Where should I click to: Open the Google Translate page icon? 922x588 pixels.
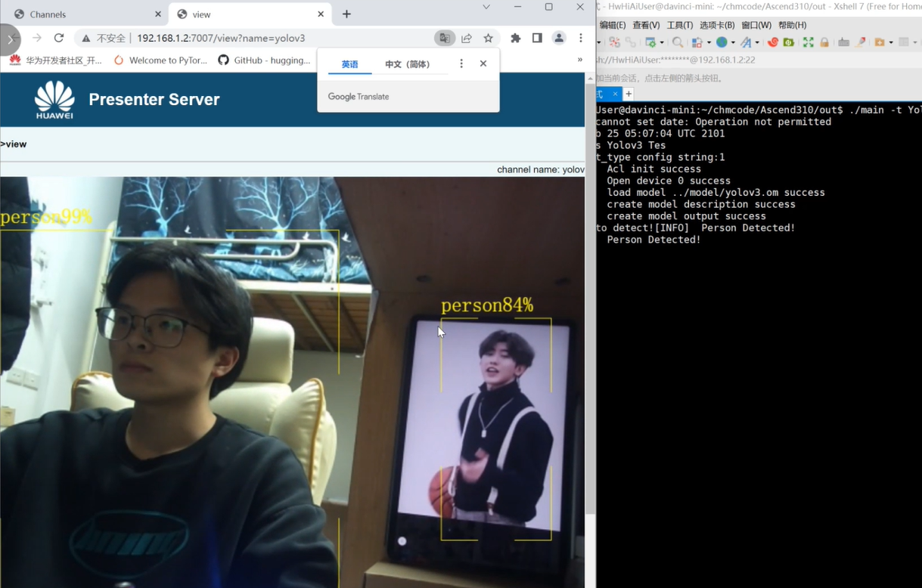(x=445, y=38)
